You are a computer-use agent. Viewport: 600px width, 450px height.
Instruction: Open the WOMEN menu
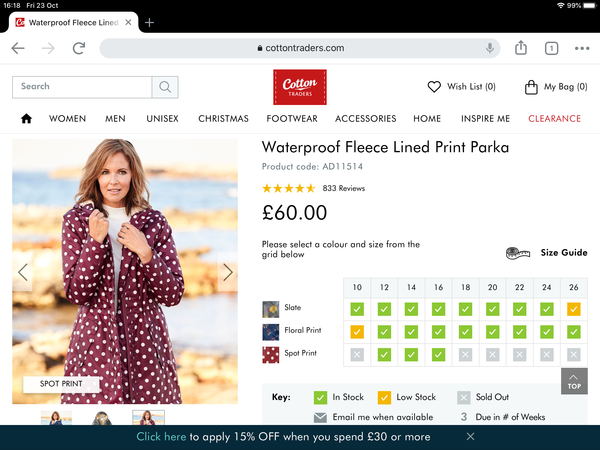(x=67, y=119)
